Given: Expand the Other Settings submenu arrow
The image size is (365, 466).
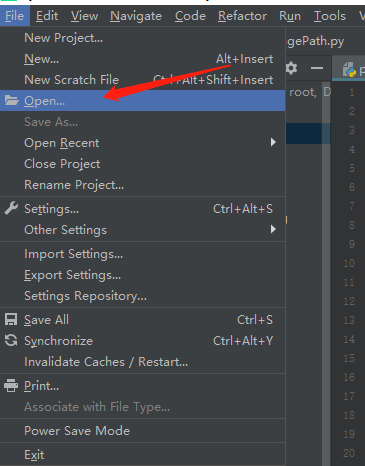Looking at the screenshot, I should [x=273, y=229].
